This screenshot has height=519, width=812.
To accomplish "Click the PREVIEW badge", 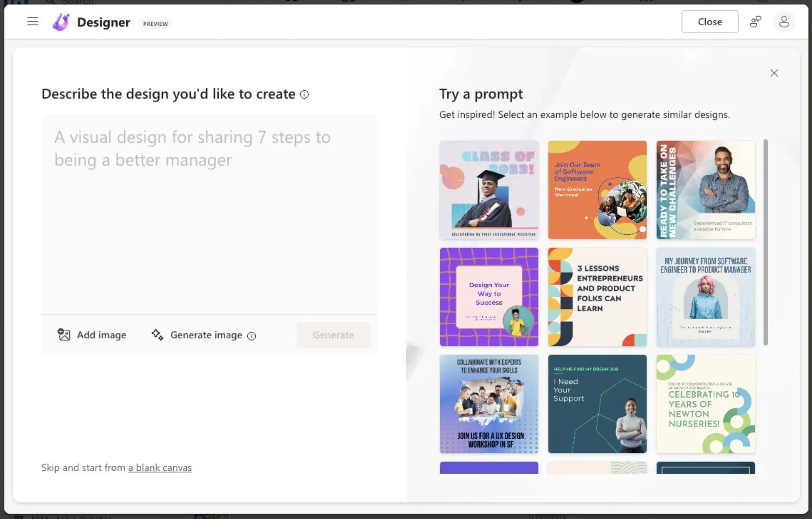I will 156,24.
